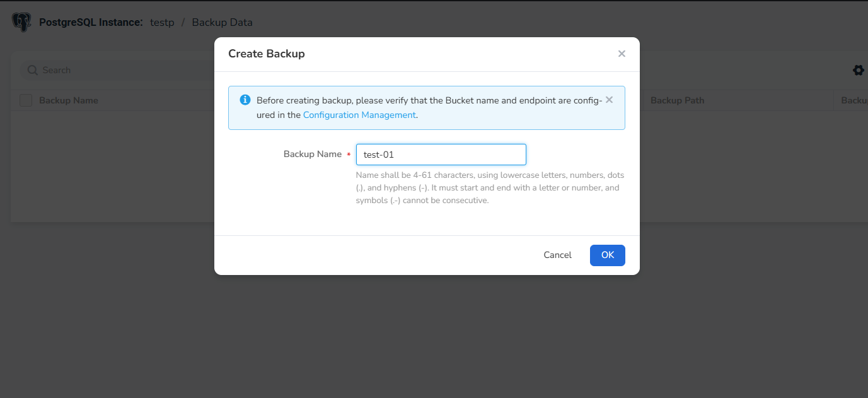
Task: Click the magnifier icon in the search bar
Action: pyautogui.click(x=32, y=70)
